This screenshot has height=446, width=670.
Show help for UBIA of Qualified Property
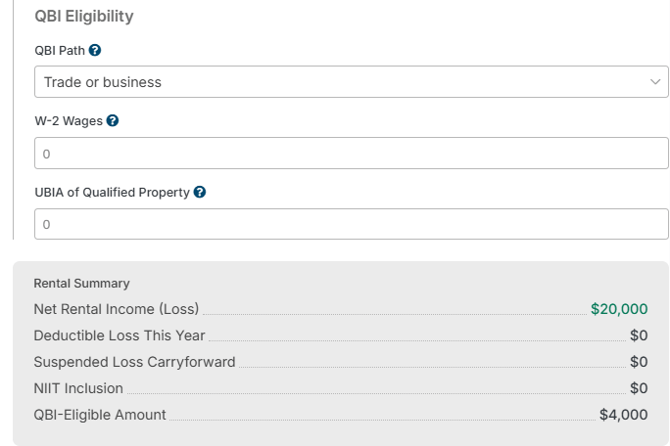click(x=200, y=192)
